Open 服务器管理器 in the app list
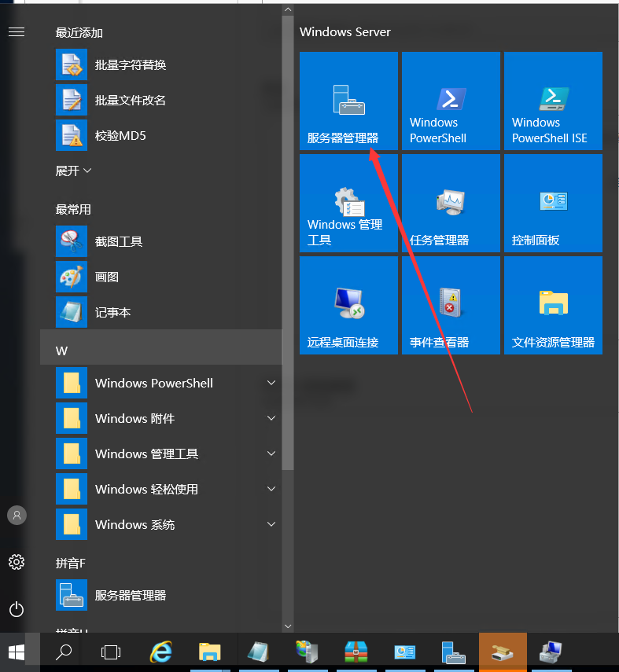Screen dimensions: 619x672 (x=161, y=595)
